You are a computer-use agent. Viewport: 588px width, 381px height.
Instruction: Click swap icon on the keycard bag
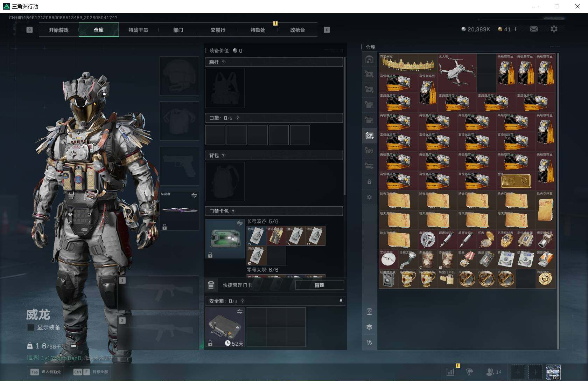[240, 223]
